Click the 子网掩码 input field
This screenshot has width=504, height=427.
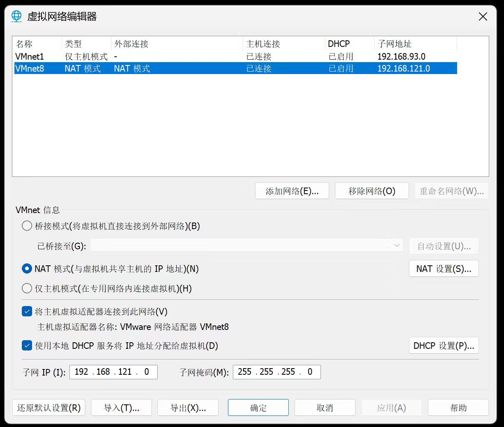(276, 372)
